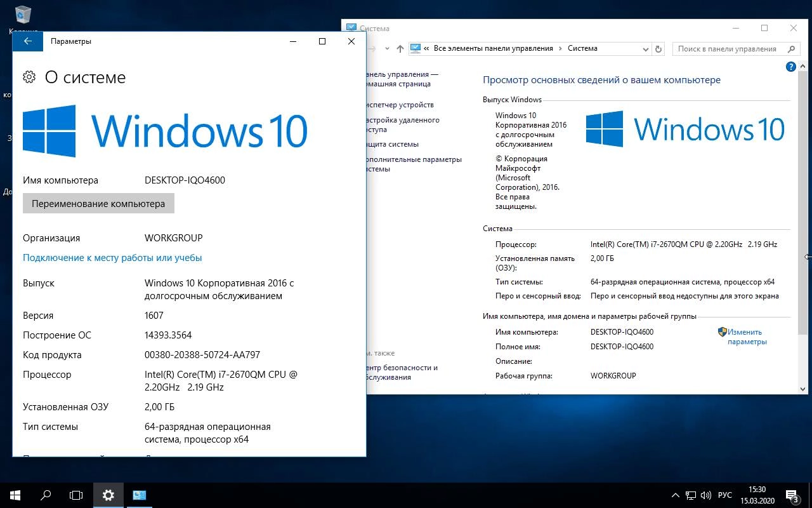Show hidden tray icons

(676, 495)
